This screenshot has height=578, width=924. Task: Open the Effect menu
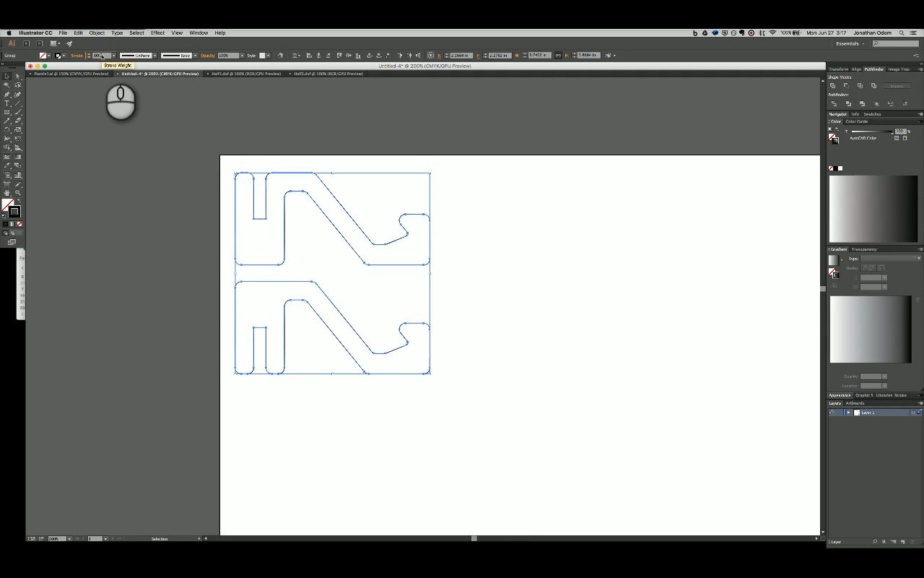click(x=157, y=33)
